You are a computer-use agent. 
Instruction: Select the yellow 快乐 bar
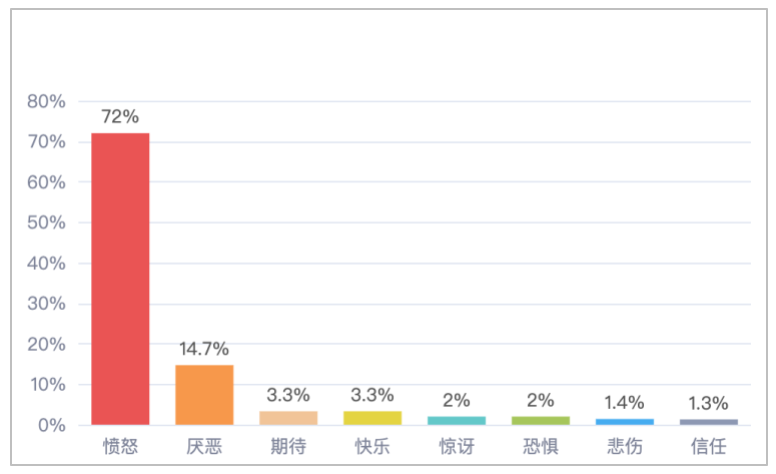coord(372,418)
